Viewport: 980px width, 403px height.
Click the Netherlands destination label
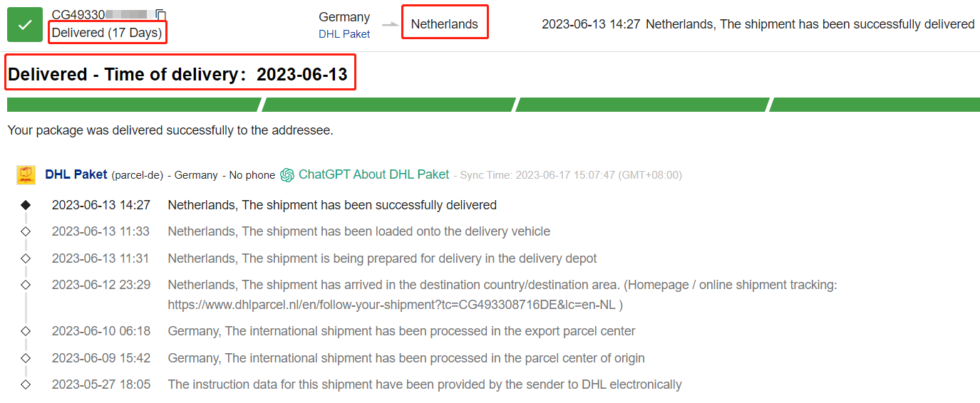tap(445, 23)
